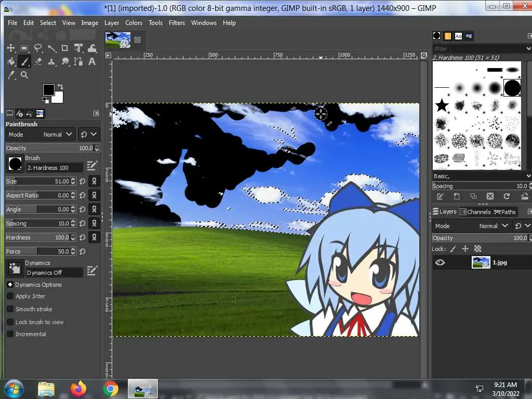
Task: Open the Tool Options tab
Action: [9, 113]
